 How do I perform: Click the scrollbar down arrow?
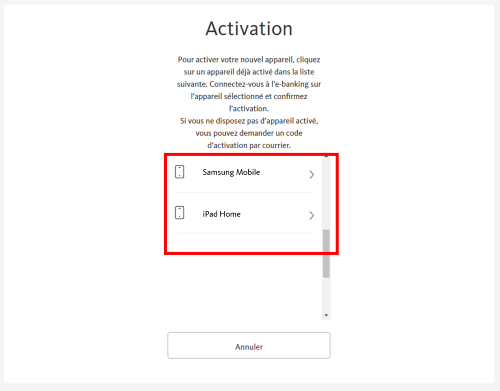click(x=326, y=315)
